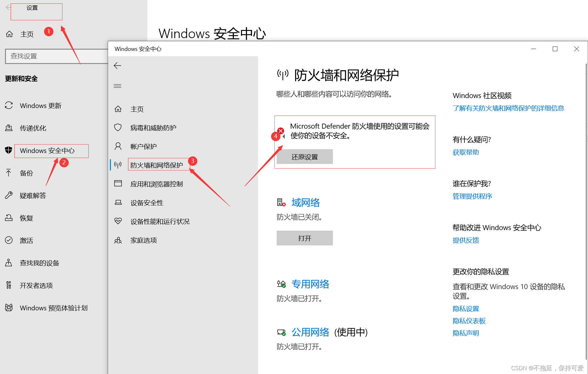Click the back arrow in Windows Security window

coord(117,66)
